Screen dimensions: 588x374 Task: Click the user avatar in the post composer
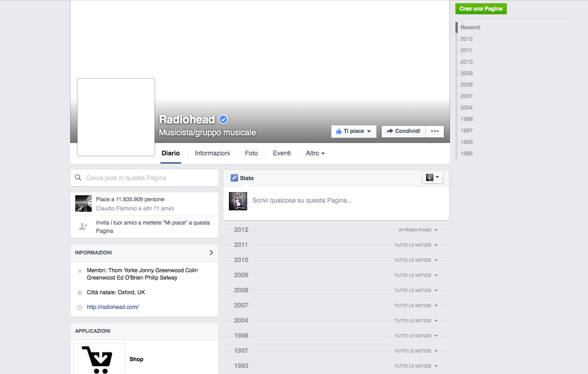[238, 201]
